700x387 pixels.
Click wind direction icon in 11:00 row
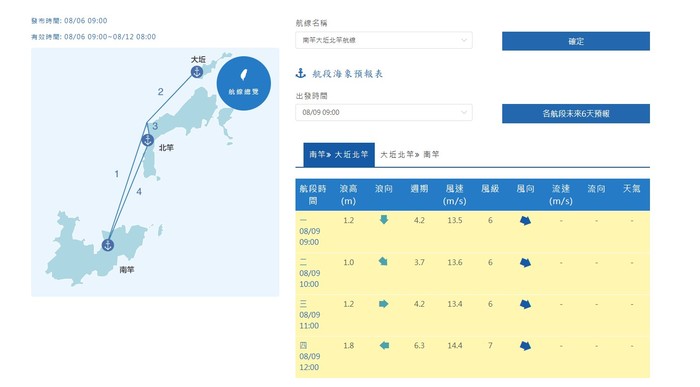pos(525,304)
